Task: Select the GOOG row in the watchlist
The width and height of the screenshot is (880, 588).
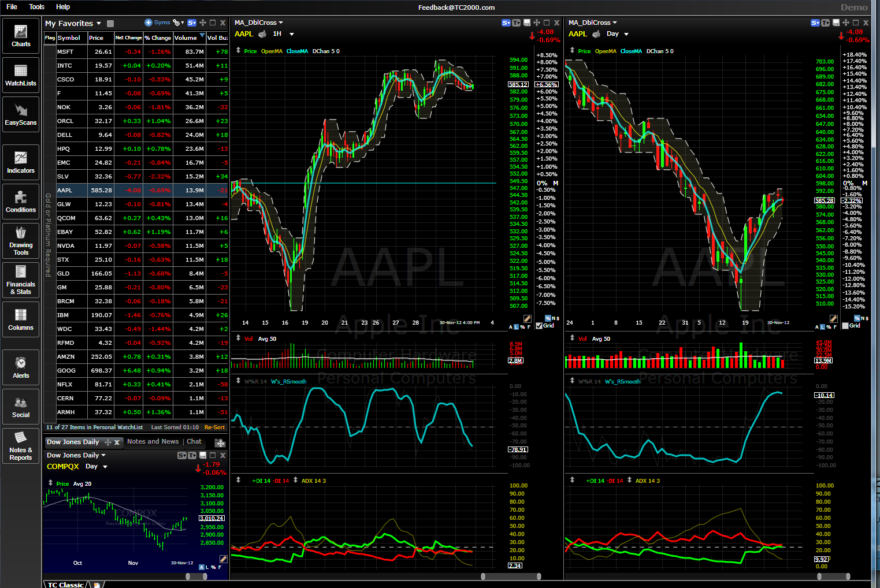Action: (136, 370)
